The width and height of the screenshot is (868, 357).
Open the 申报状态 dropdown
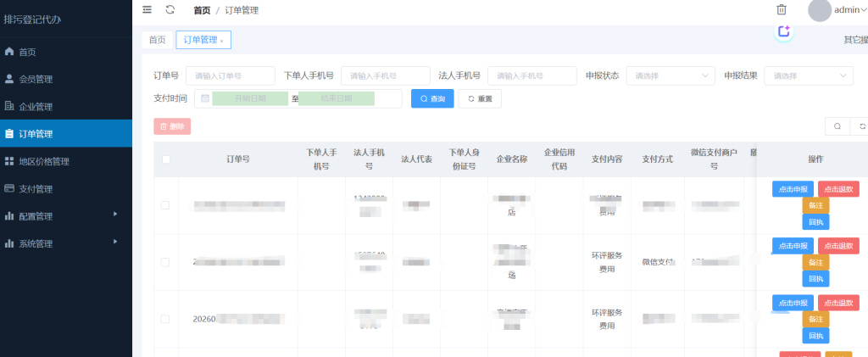coord(671,75)
